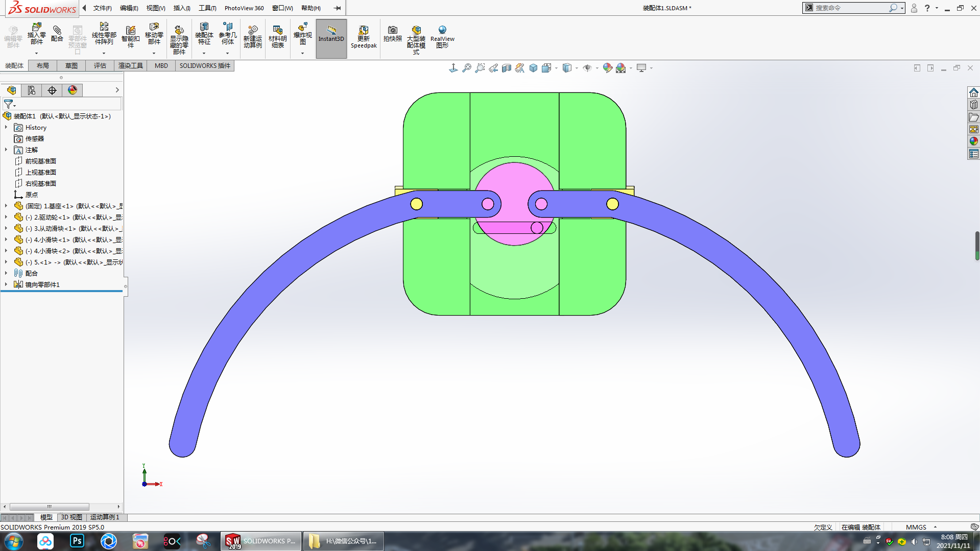Expand 镜向零部件1 tree node
Viewport: 980px width, 551px height.
pos(6,285)
